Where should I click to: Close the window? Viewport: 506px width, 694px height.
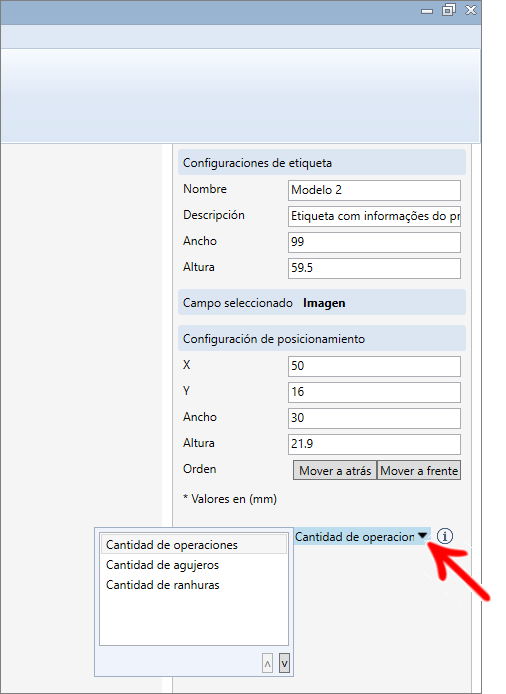tap(471, 10)
